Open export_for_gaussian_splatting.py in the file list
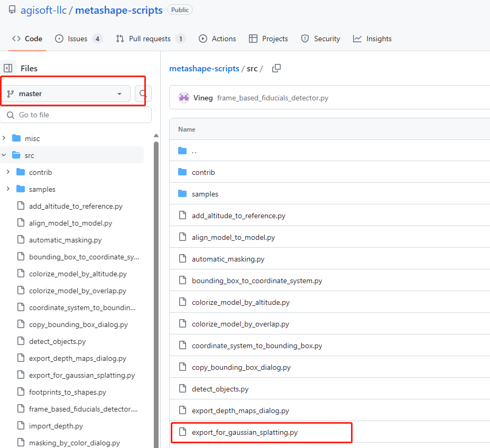Viewport: 490px width, 448px height. [245, 432]
